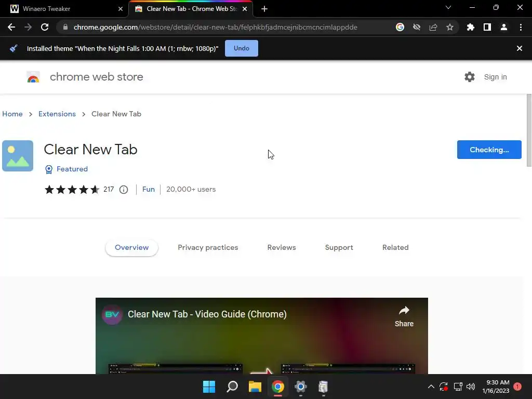Undo the installed theme
The width and height of the screenshot is (532, 399).
(241, 48)
